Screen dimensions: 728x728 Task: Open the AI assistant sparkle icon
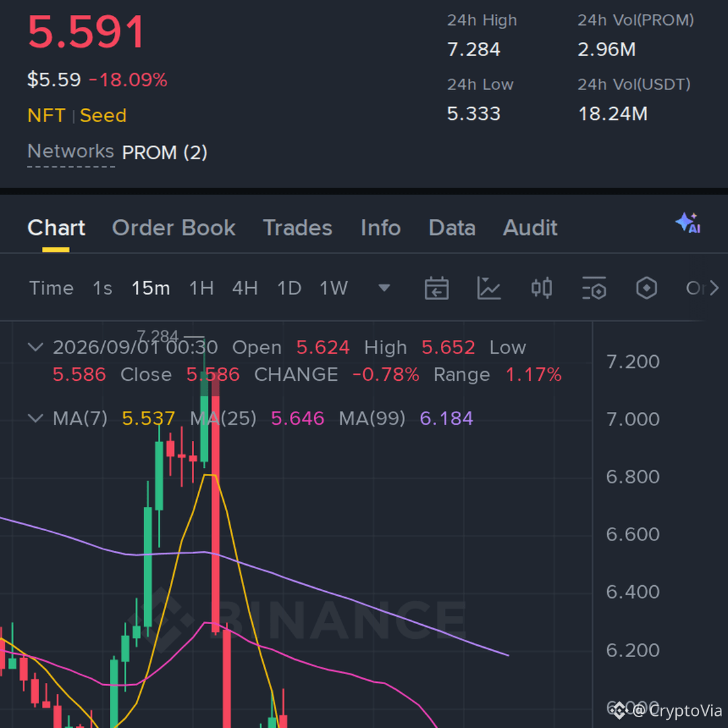click(688, 223)
